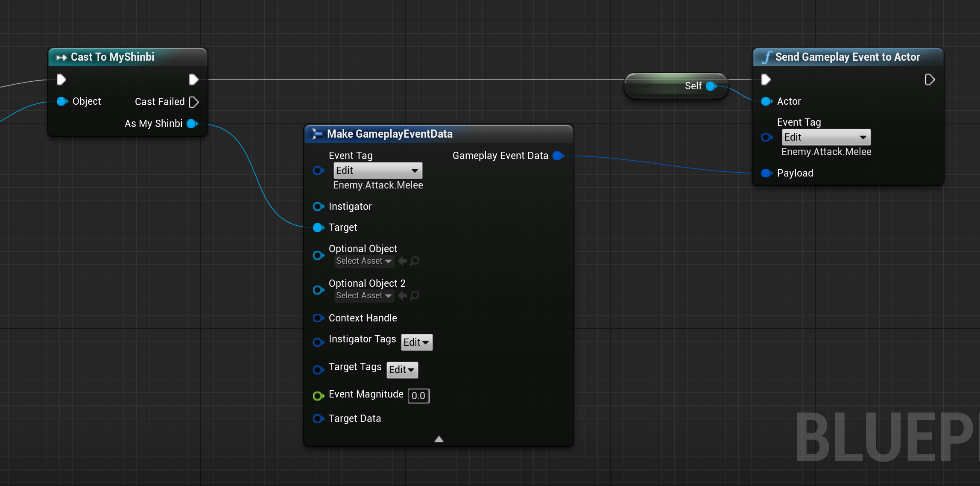
Task: Click the Self node output pin
Action: coord(710,86)
